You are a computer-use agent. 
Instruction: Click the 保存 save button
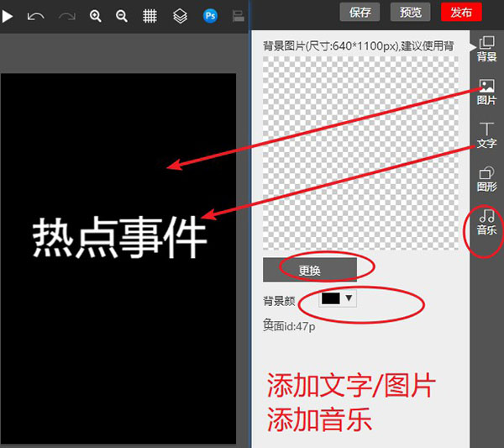[x=360, y=13]
